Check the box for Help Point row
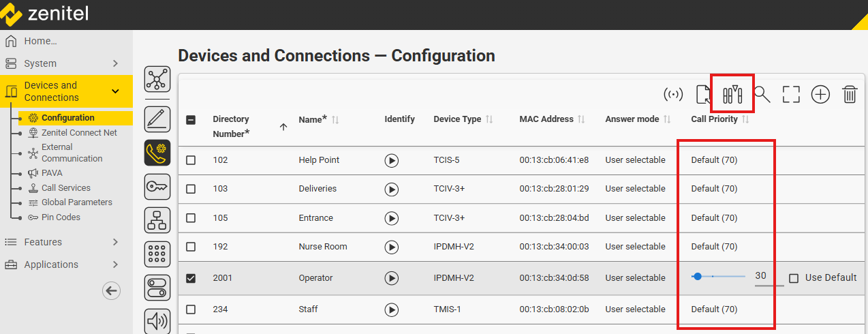The height and width of the screenshot is (334, 868). [191, 160]
